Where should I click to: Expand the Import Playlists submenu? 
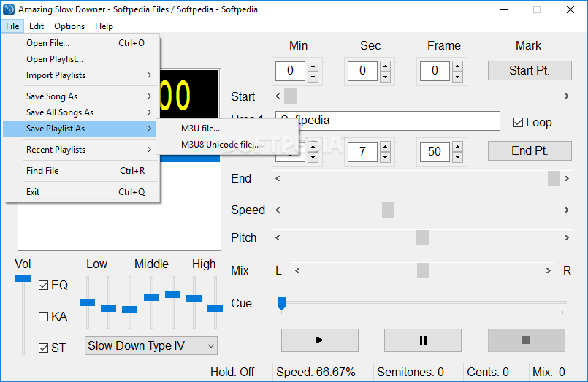[x=81, y=75]
